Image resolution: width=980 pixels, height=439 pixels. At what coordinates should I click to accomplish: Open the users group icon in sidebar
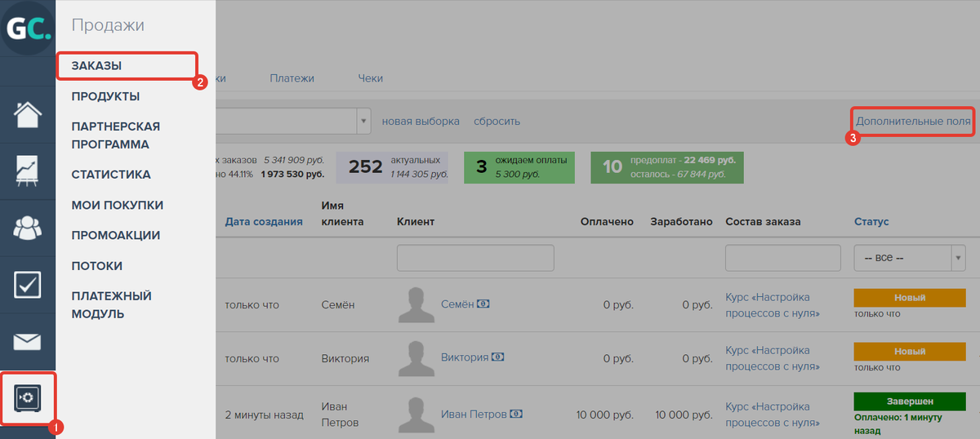pyautogui.click(x=28, y=228)
